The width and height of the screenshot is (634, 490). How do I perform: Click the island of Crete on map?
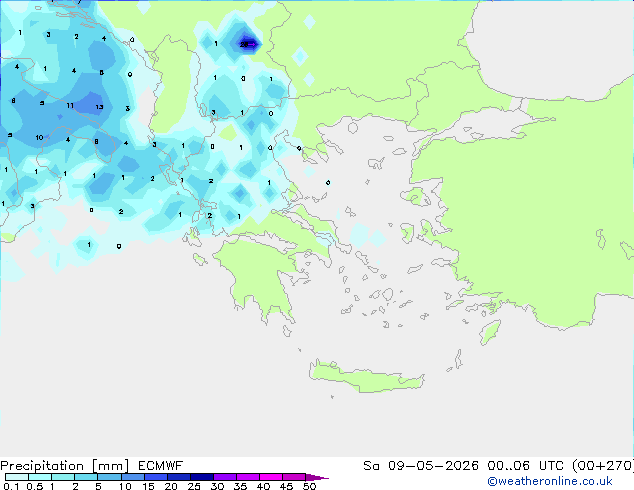[366, 377]
